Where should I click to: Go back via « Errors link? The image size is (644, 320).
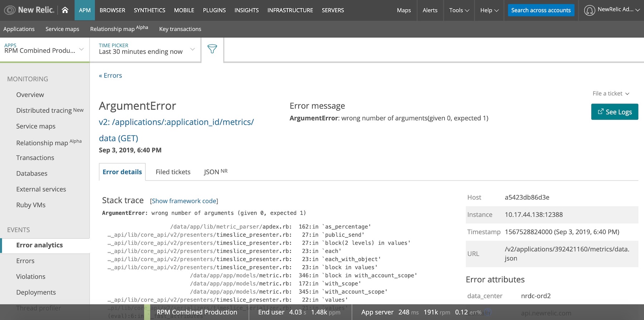(x=110, y=75)
